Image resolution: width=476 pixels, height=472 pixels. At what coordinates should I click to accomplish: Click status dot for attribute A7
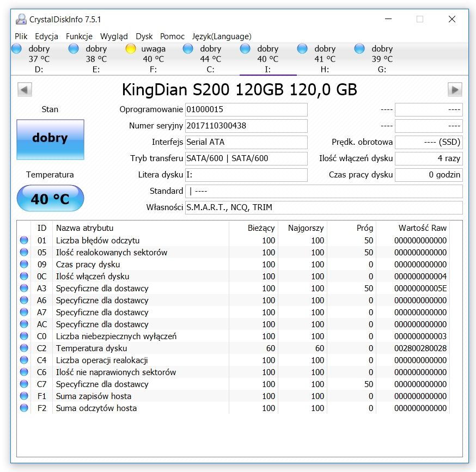coord(24,312)
